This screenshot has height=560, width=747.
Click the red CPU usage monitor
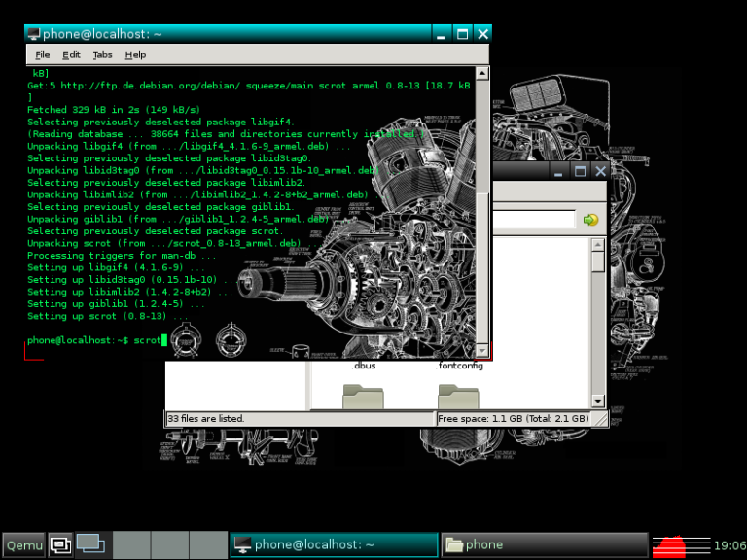point(681,544)
